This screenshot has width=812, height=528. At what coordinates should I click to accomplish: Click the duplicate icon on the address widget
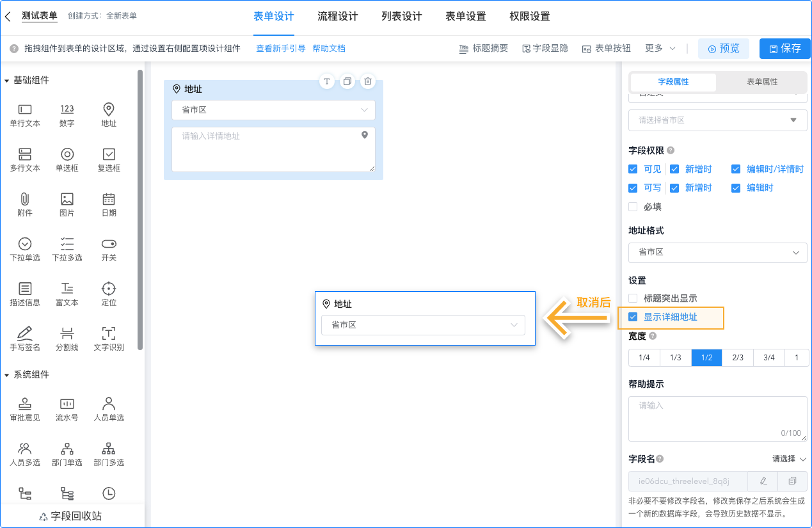(347, 81)
